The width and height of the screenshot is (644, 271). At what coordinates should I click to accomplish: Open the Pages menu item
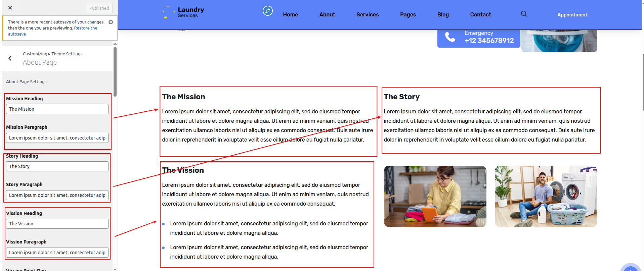click(408, 14)
